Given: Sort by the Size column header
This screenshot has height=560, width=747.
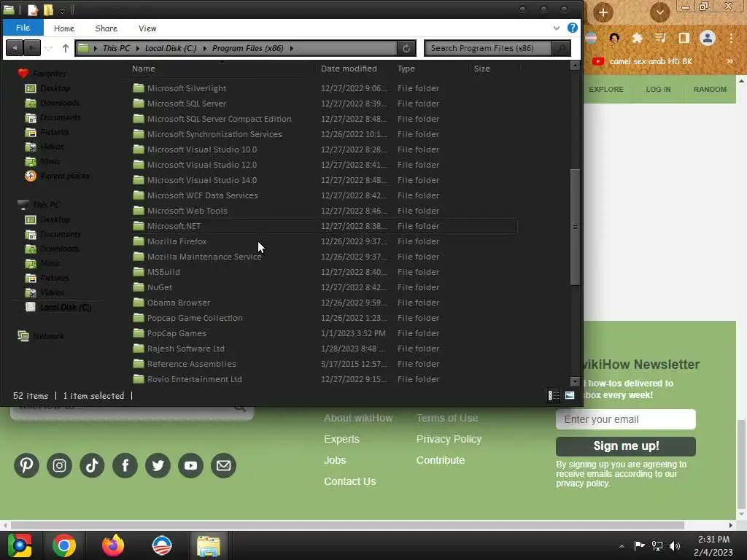Looking at the screenshot, I should point(481,69).
